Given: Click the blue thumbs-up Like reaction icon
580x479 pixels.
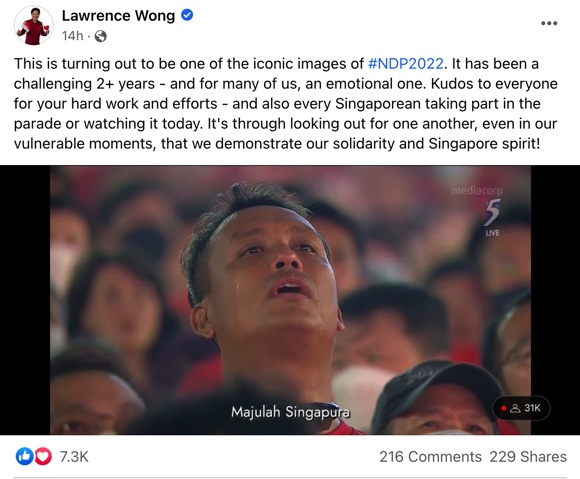Looking at the screenshot, I should pyautogui.click(x=24, y=456).
